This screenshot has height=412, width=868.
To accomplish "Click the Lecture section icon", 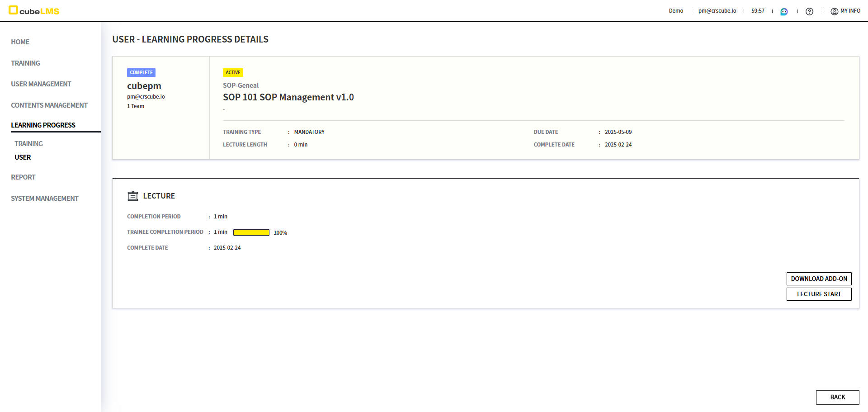I will [x=132, y=196].
